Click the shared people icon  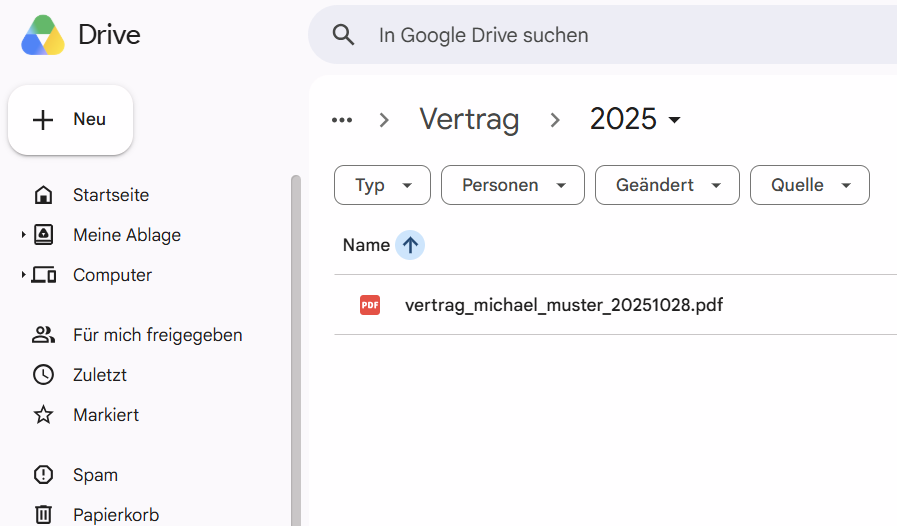pos(43,335)
